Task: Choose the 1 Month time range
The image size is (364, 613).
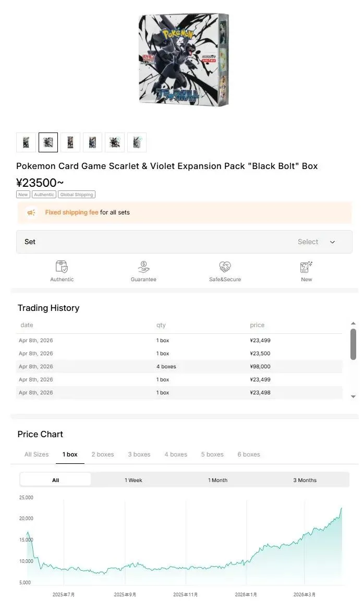Action: click(x=218, y=480)
